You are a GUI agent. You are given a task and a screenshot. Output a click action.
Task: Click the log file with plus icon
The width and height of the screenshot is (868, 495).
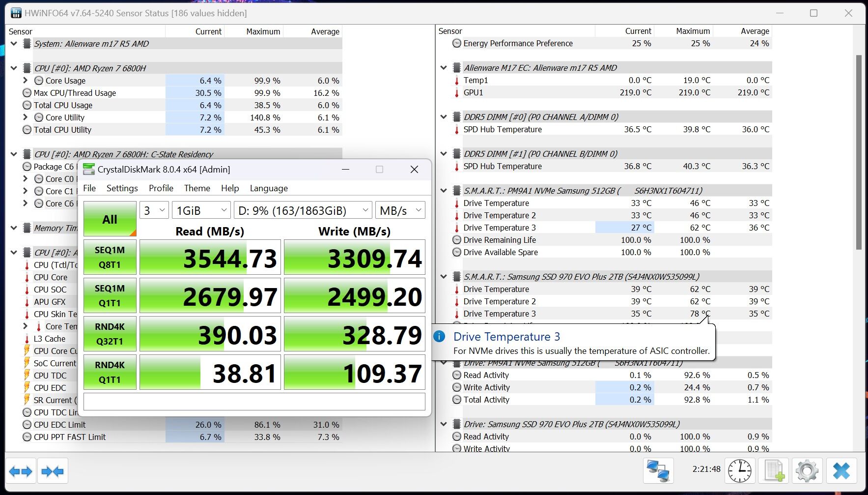pyautogui.click(x=774, y=471)
